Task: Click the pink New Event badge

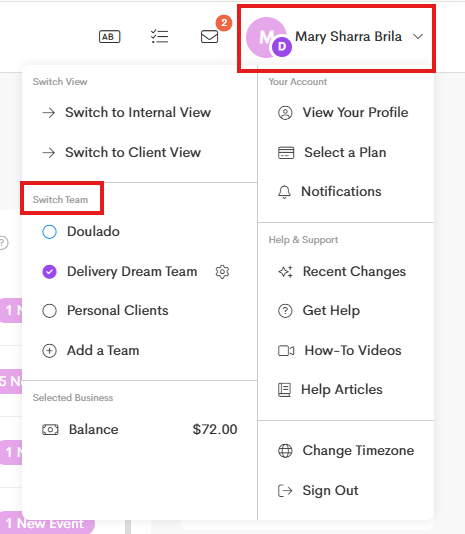Action: 47,523
